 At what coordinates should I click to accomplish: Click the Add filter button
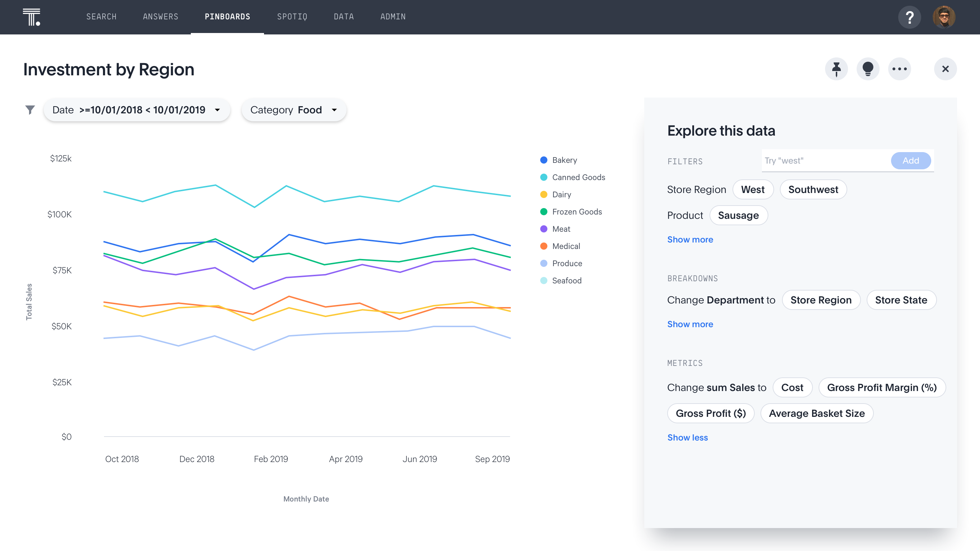910,161
